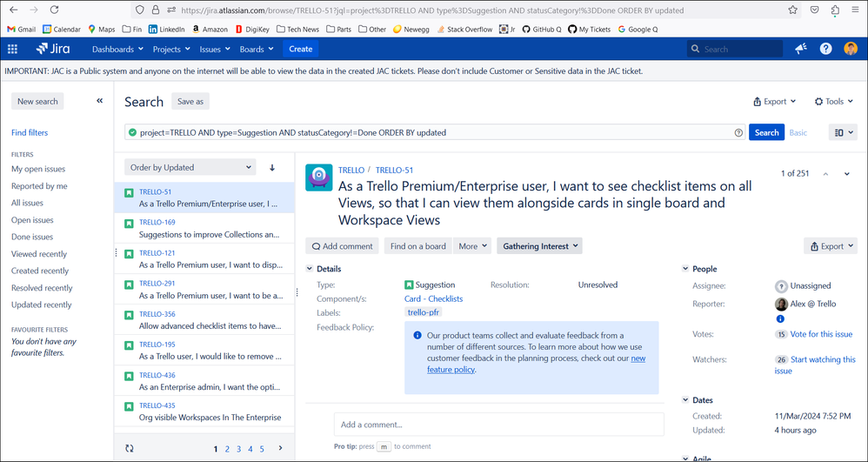Open Gathering Interest status dropdown
868x462 pixels.
click(539, 246)
